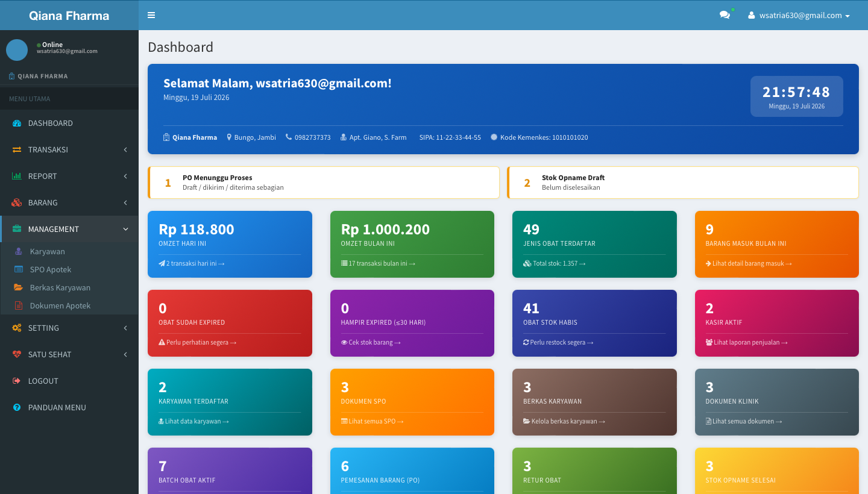Screen dimensions: 868x494
Task: Open the PO Menunggu Proses alert
Action: click(x=324, y=183)
